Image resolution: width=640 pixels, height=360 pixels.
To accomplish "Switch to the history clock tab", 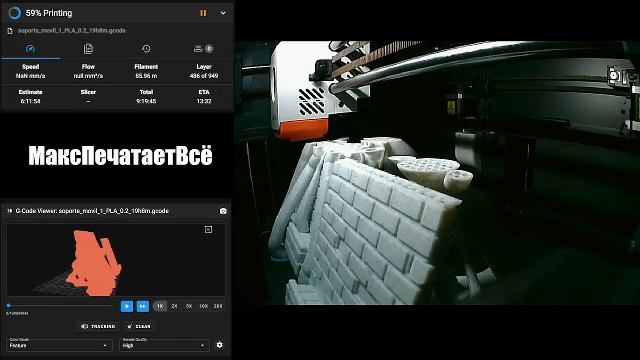I will point(146,49).
